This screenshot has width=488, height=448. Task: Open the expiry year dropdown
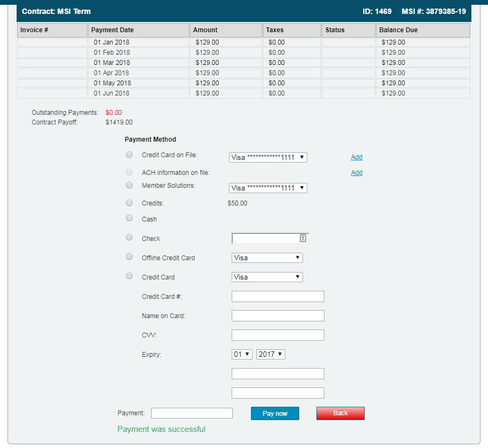[271, 355]
